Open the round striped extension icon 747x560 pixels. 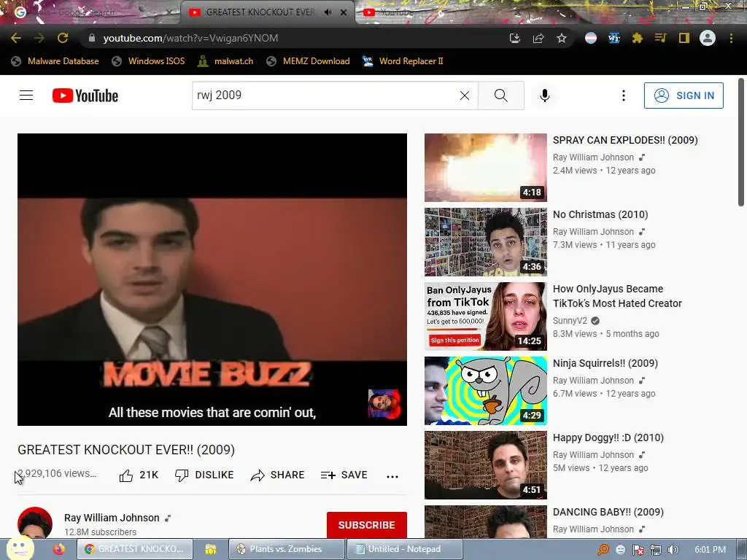591,38
